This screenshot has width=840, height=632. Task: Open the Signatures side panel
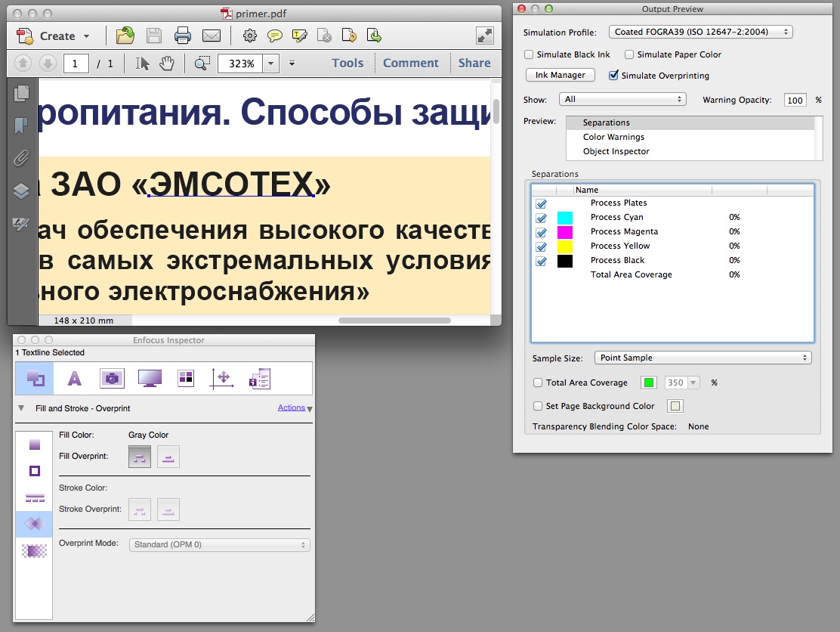(x=21, y=224)
